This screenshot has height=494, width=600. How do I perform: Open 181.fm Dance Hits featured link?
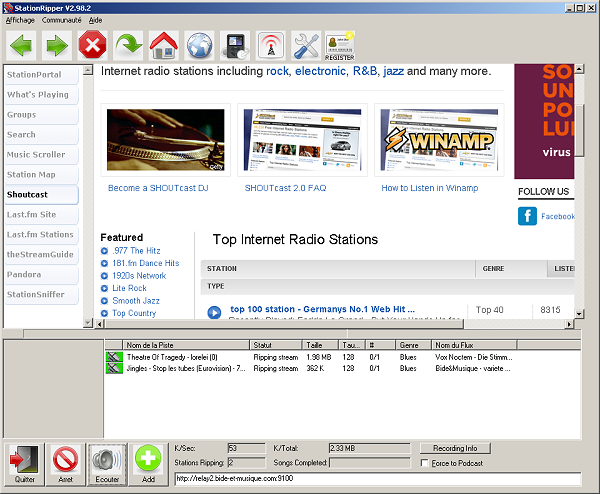pyautogui.click(x=146, y=263)
